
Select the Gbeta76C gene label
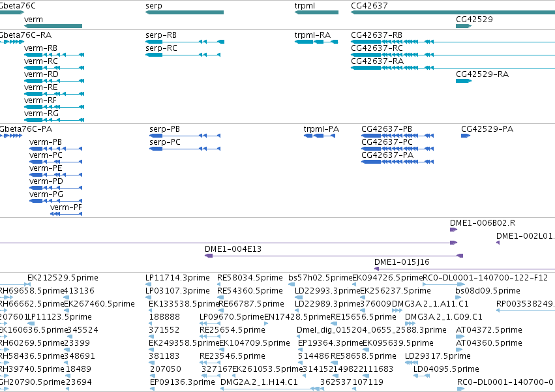click(18, 6)
